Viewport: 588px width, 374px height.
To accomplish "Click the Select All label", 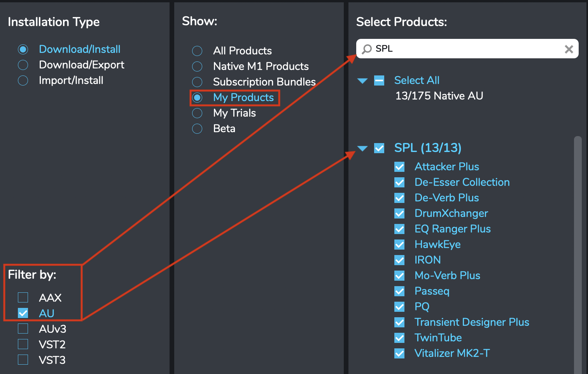I will [x=416, y=80].
